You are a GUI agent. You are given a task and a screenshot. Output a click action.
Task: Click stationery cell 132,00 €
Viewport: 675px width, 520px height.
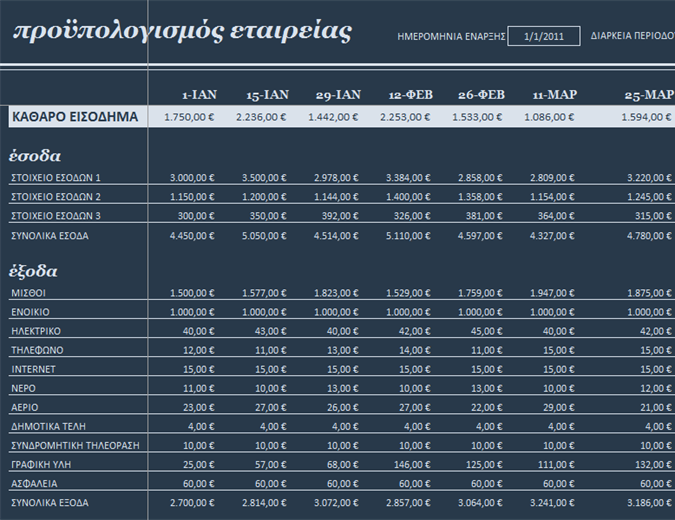[653, 464]
